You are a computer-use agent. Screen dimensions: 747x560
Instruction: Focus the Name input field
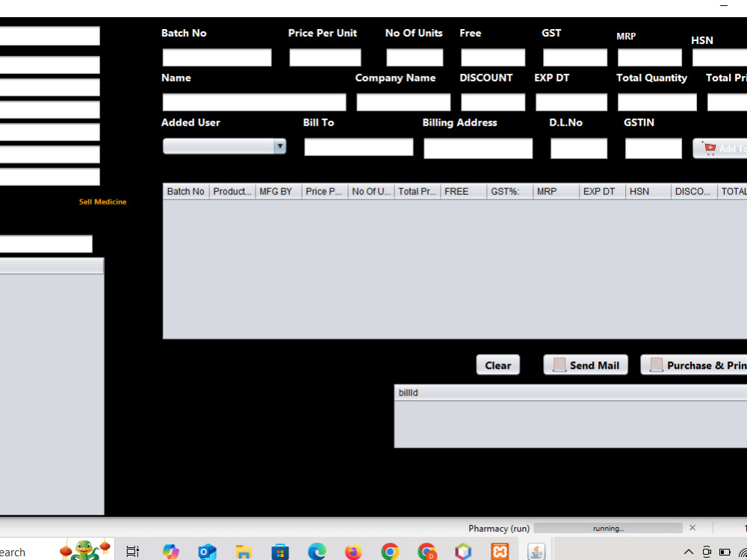[x=254, y=102]
